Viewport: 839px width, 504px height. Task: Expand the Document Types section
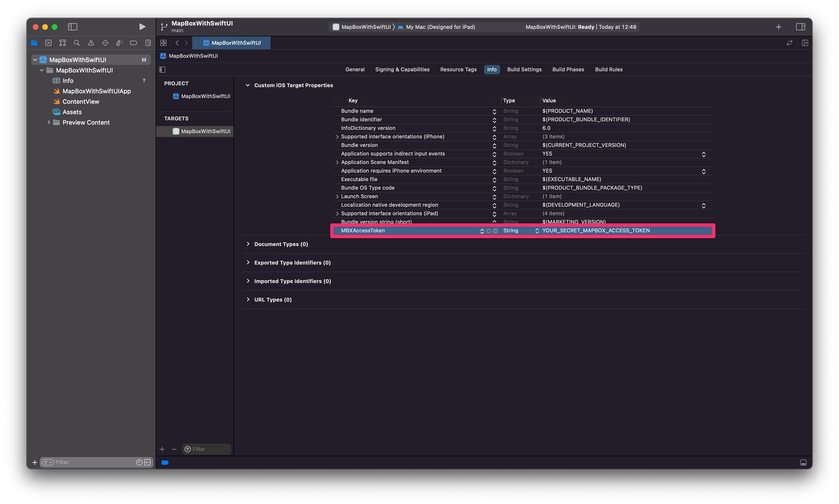click(x=248, y=244)
